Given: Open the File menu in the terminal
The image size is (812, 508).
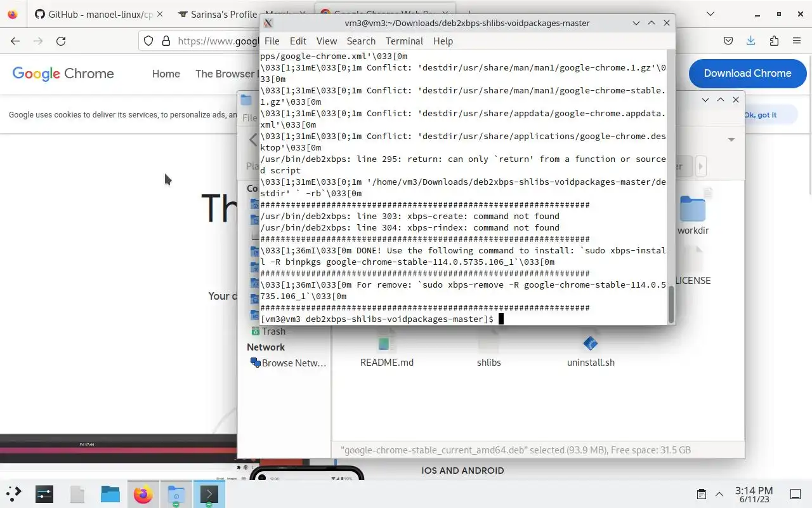Looking at the screenshot, I should 272,41.
